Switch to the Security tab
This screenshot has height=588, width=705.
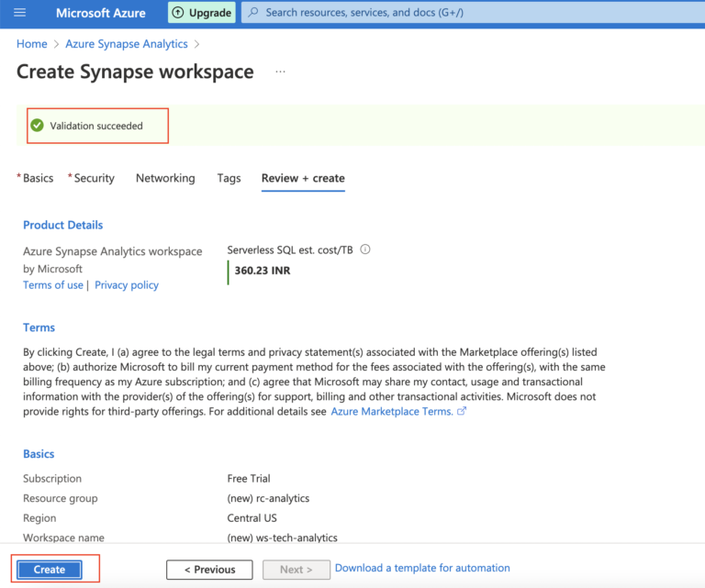[x=94, y=178]
